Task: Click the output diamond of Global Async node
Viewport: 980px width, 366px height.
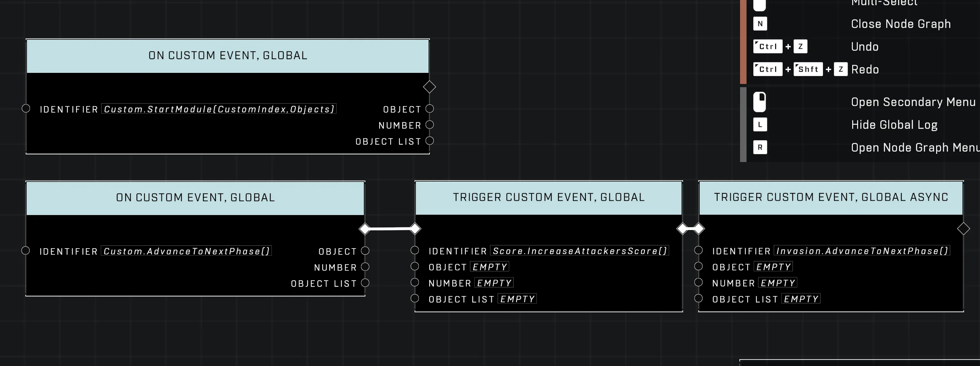Action: pyautogui.click(x=963, y=229)
